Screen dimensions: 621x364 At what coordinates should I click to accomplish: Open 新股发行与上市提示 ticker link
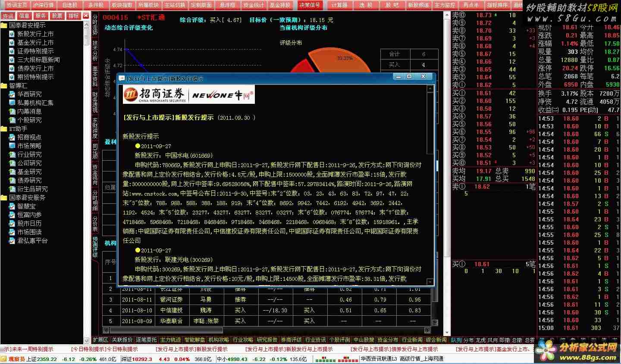tap(289, 349)
